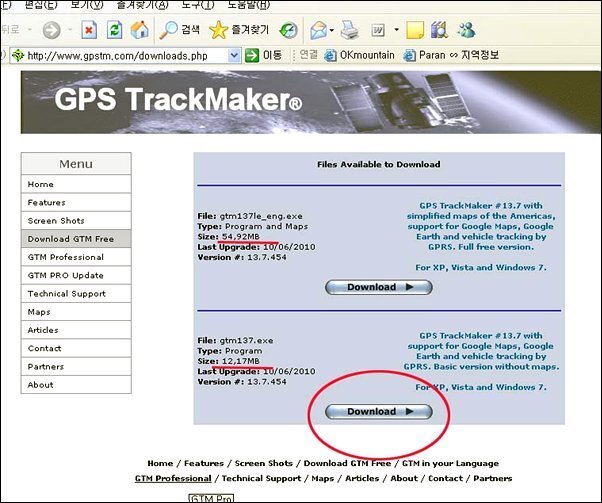Click footer Partners link

click(x=493, y=478)
